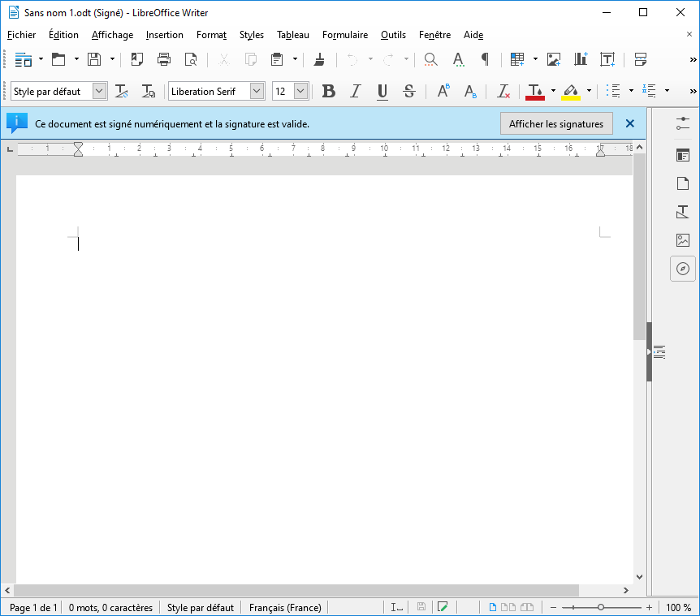Open sidebar Gallery image icon
This screenshot has width=700, height=616.
point(683,240)
